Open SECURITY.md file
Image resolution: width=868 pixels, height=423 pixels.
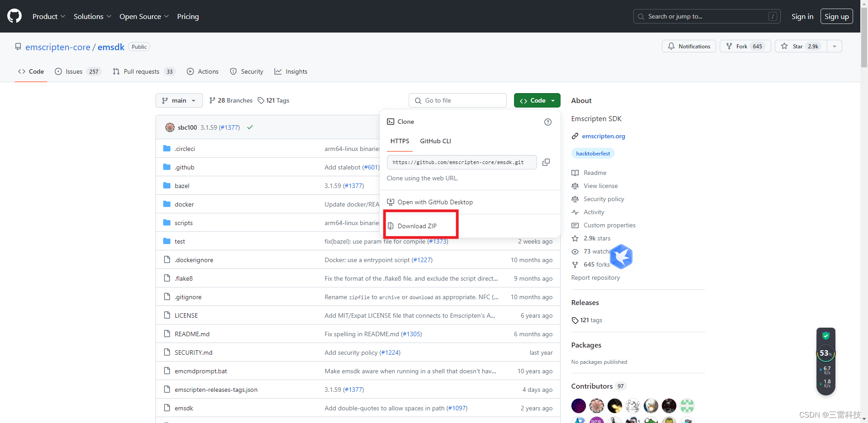193,352
